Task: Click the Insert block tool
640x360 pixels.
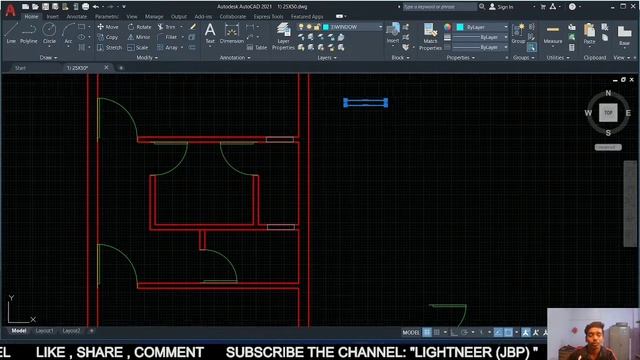Action: (393, 33)
